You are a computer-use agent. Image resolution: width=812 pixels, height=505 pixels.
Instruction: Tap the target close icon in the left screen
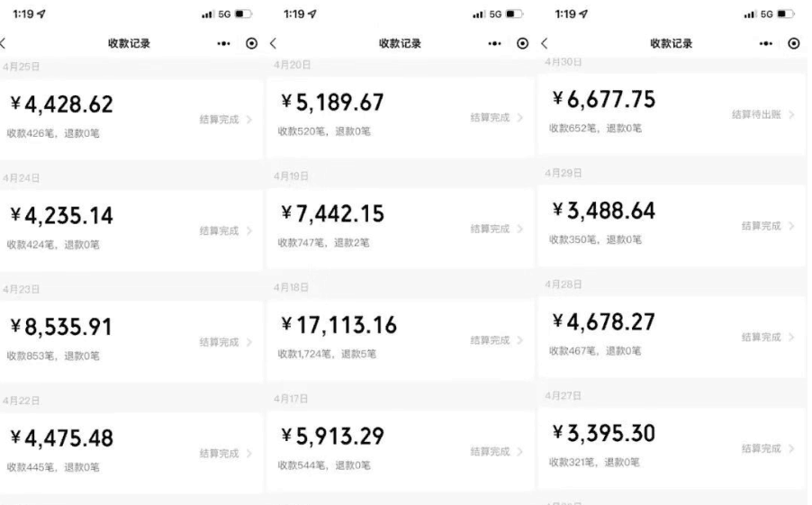click(x=252, y=43)
